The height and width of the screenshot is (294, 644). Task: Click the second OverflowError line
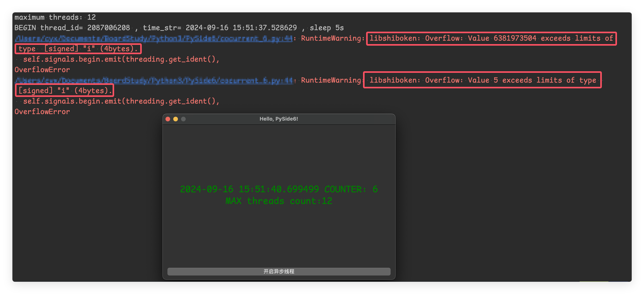click(x=42, y=112)
